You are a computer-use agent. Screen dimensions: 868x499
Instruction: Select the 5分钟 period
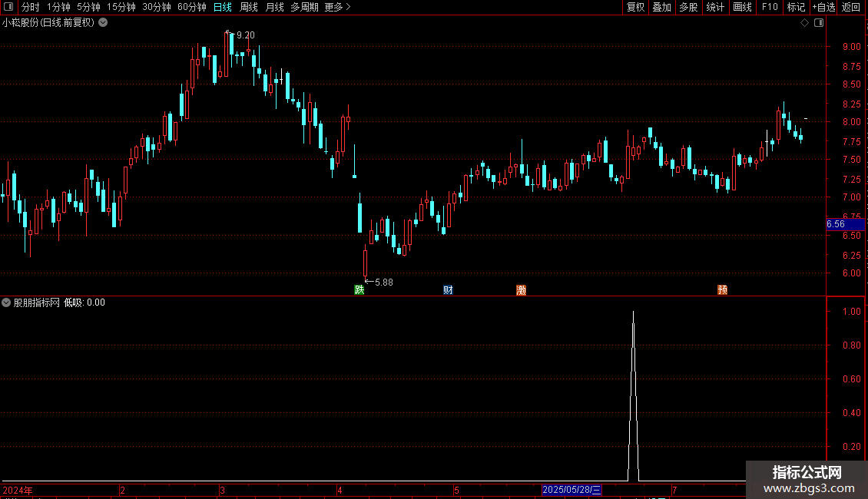[88, 7]
